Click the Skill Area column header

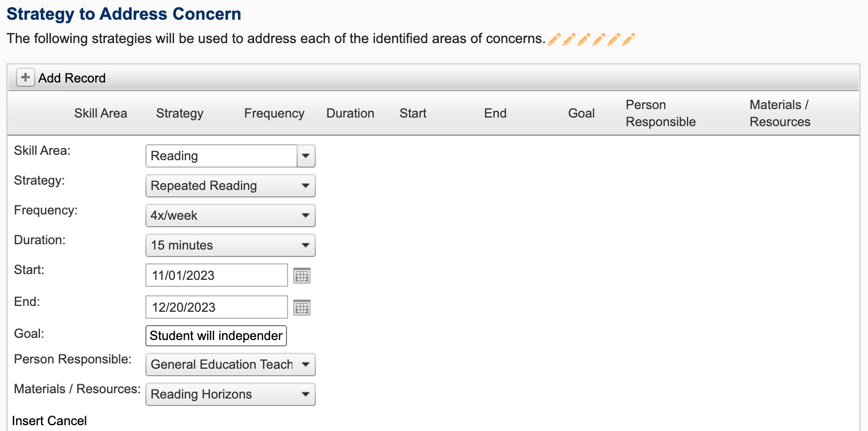[101, 113]
